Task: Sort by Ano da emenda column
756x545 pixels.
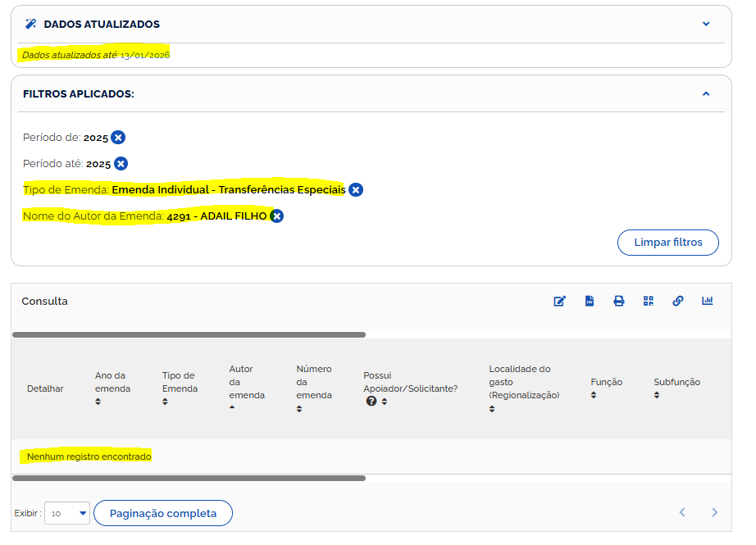Action: [98, 402]
